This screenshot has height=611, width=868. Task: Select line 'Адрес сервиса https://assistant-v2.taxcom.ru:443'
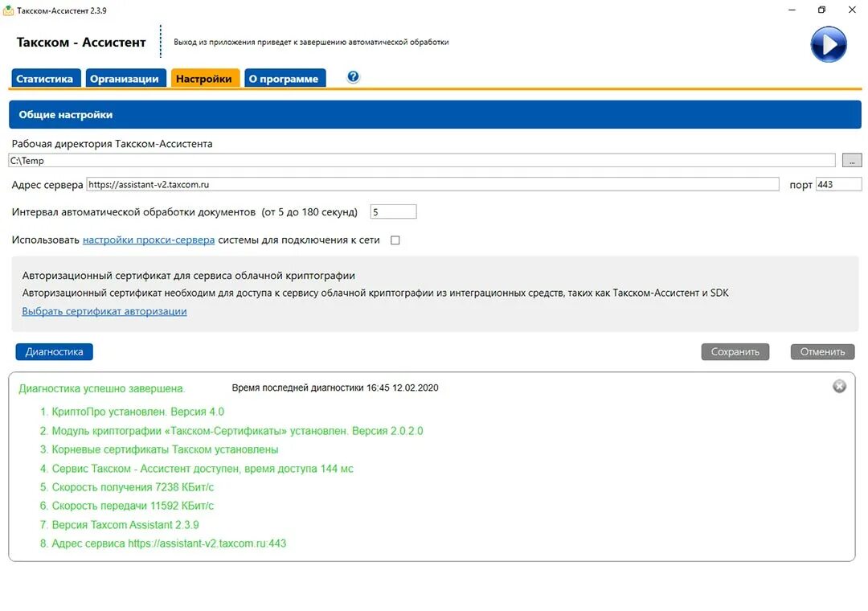tap(162, 543)
